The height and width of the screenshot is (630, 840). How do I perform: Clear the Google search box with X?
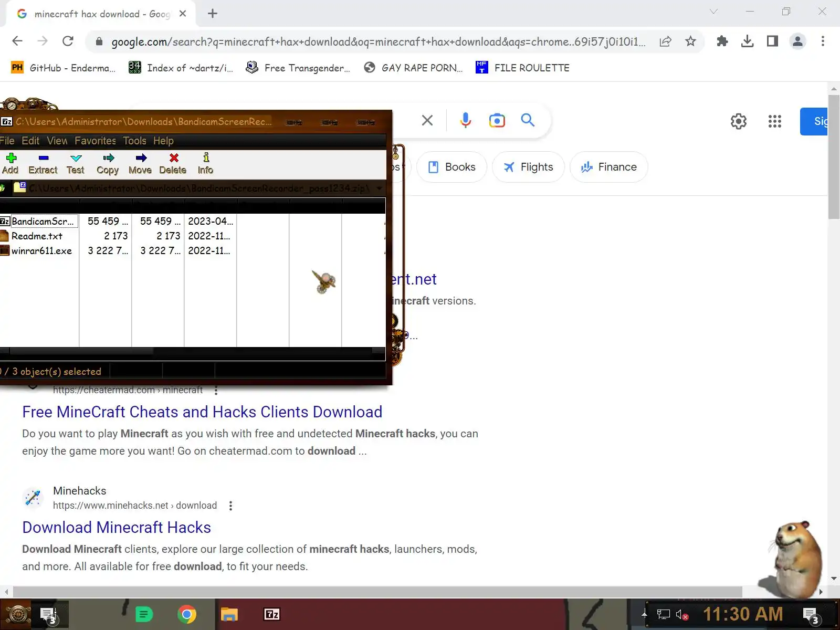[427, 121]
